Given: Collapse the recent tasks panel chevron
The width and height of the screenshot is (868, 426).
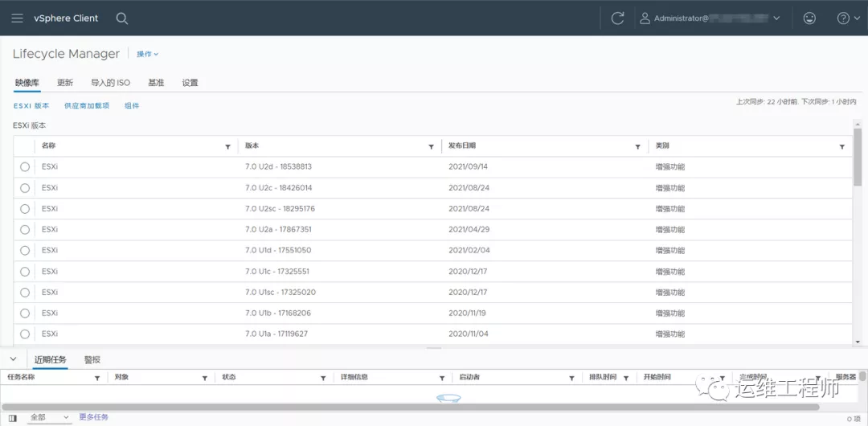Looking at the screenshot, I should (13, 358).
